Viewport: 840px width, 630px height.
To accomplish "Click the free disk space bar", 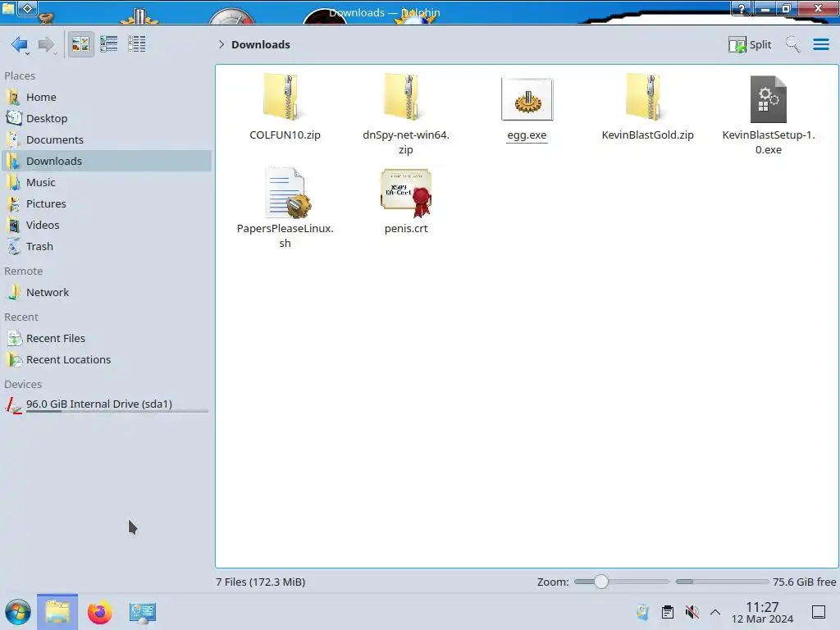I will pyautogui.click(x=722, y=582).
